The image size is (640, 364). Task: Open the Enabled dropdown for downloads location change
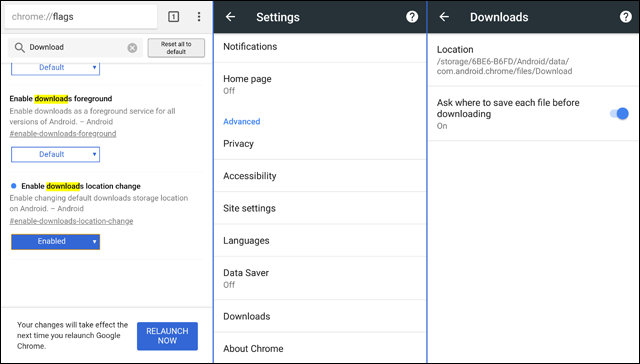pyautogui.click(x=56, y=242)
